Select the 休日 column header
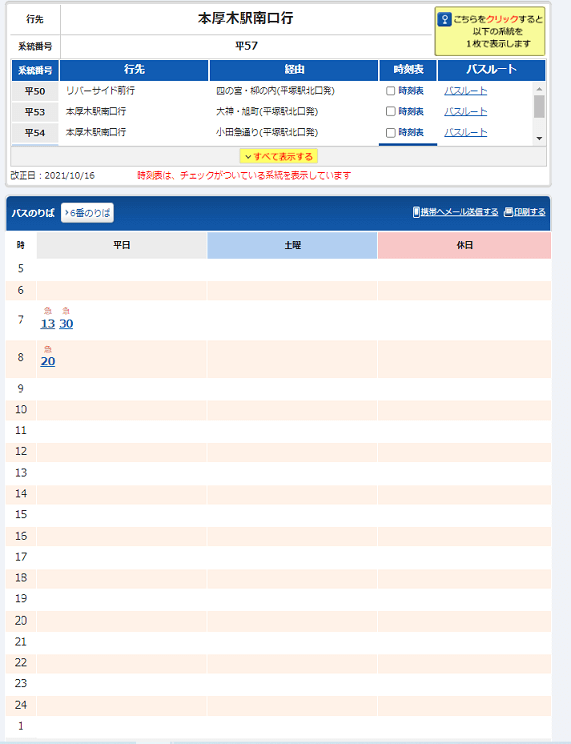Viewport: 571px width, 744px height. point(464,245)
